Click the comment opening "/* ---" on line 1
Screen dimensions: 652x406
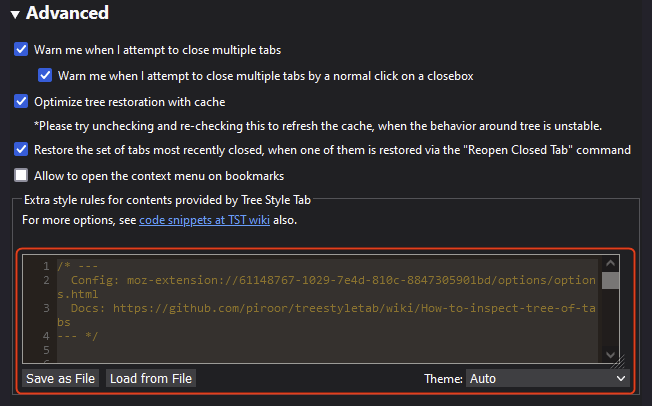point(77,267)
